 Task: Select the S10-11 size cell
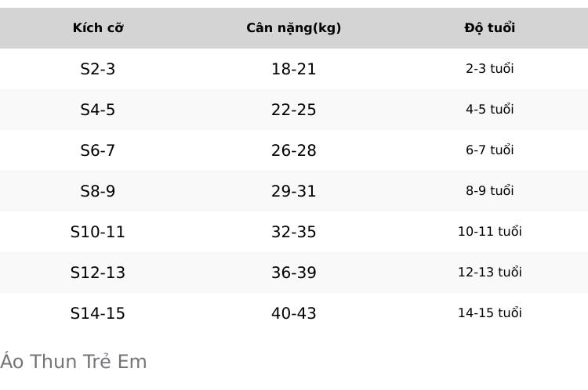point(98,232)
